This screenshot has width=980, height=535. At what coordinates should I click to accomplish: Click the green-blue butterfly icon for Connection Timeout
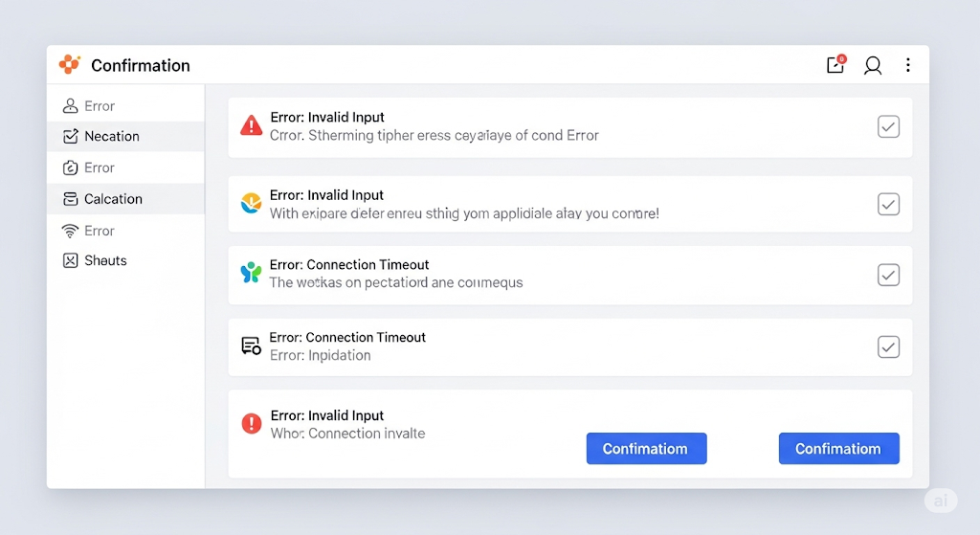[252, 273]
